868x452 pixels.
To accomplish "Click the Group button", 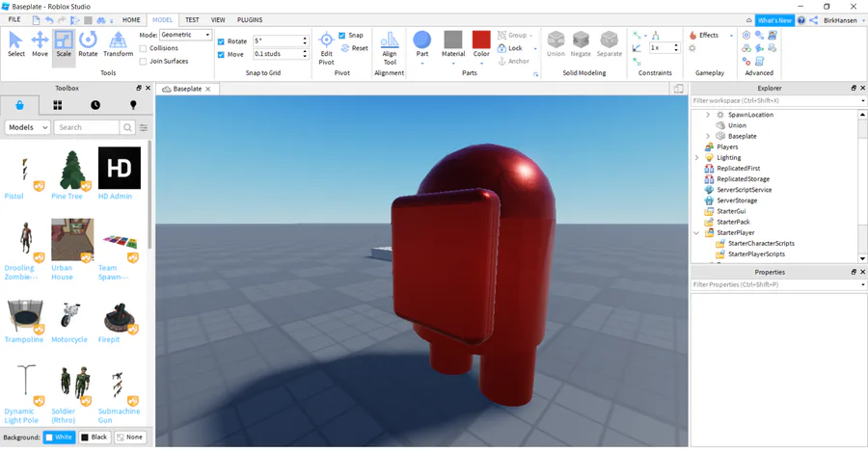I will 513,35.
